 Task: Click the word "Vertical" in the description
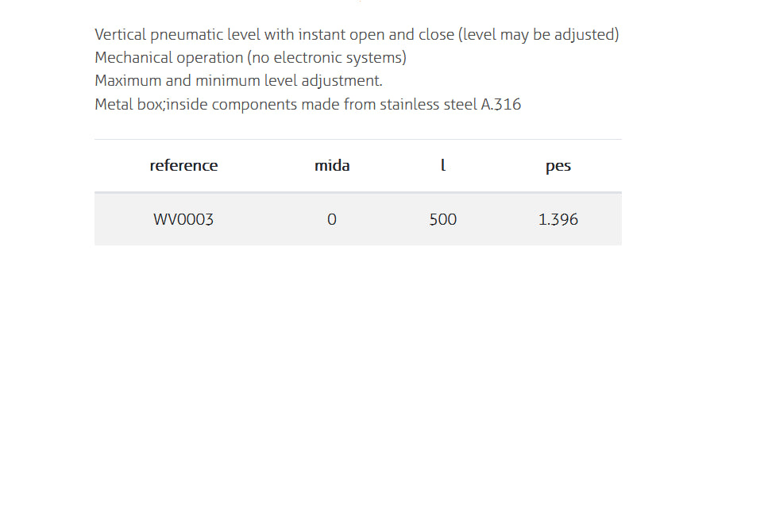point(120,34)
